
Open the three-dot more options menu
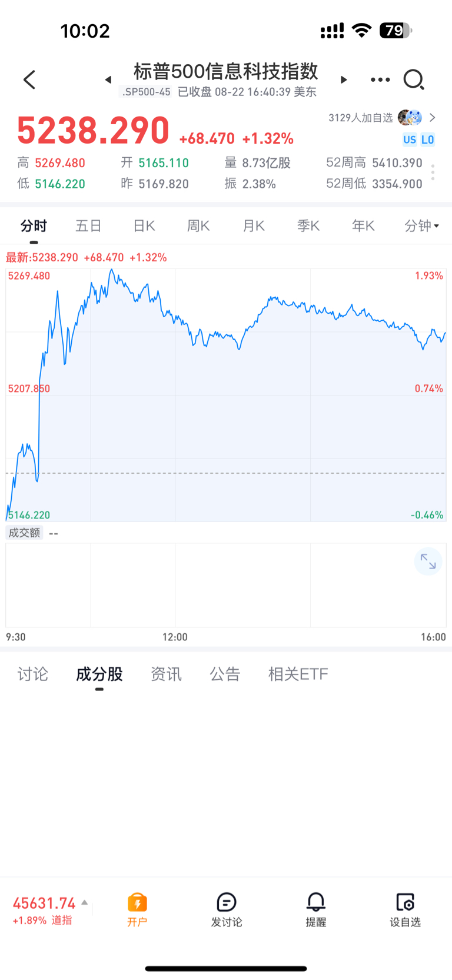coord(380,79)
